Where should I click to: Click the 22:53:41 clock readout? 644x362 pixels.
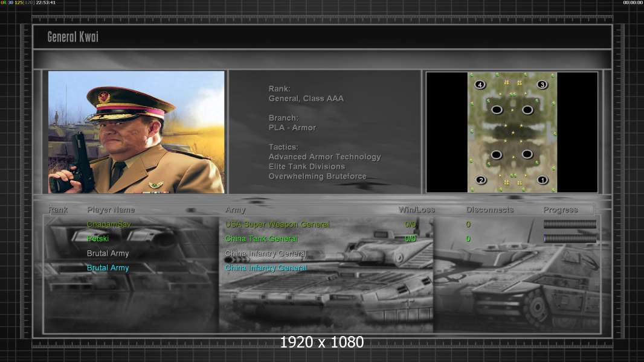(45, 2)
